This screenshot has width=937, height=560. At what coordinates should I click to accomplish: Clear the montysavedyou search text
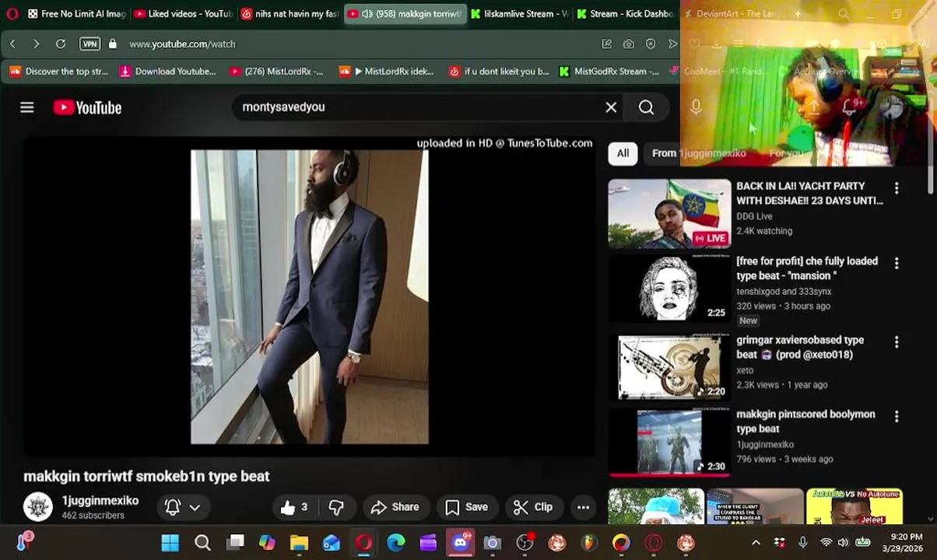coord(611,107)
